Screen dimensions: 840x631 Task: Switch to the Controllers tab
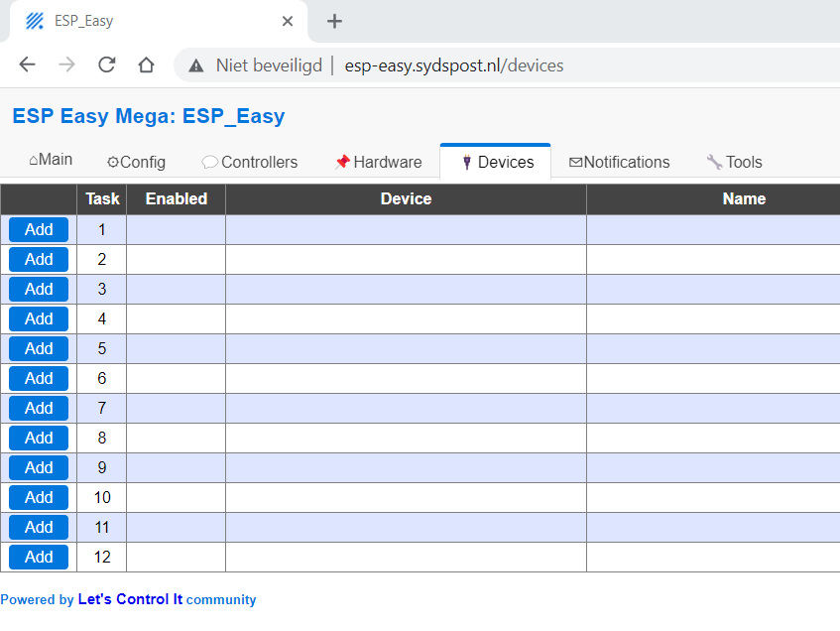pyautogui.click(x=250, y=162)
